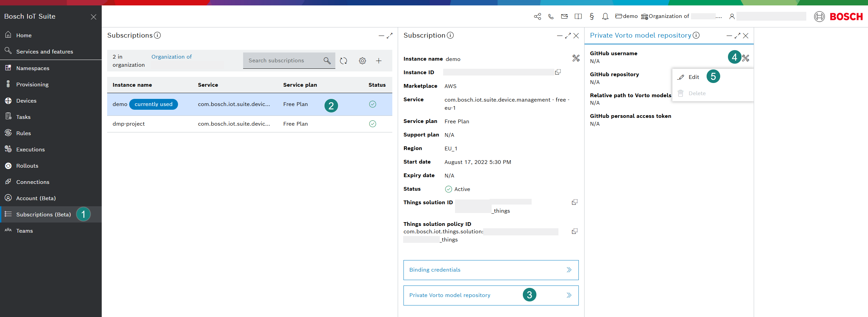Minimize the Subscriptions panel
868x317 pixels.
pos(381,36)
